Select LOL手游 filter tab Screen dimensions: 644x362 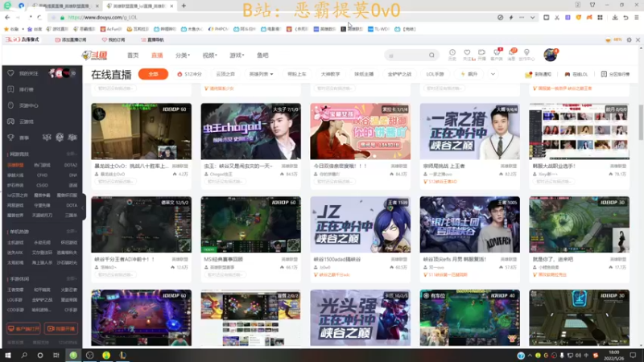[x=435, y=74]
